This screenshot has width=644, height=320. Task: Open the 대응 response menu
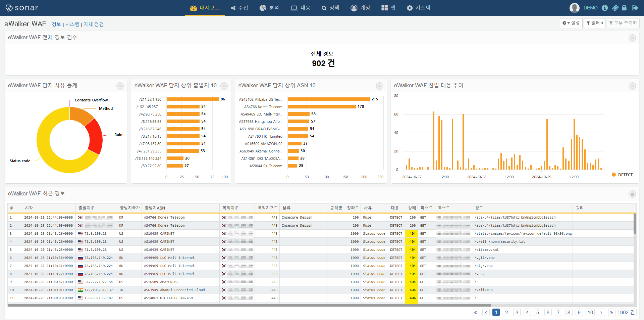tap(300, 8)
